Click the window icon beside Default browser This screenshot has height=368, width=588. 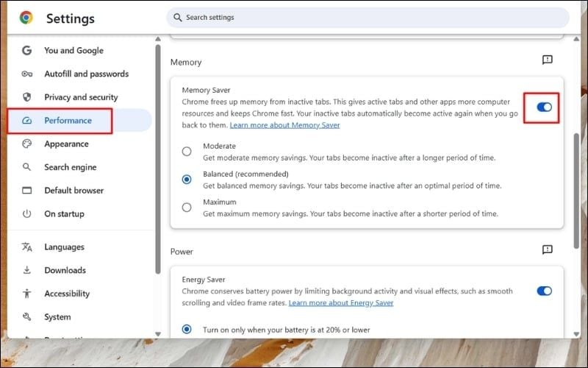(x=26, y=191)
